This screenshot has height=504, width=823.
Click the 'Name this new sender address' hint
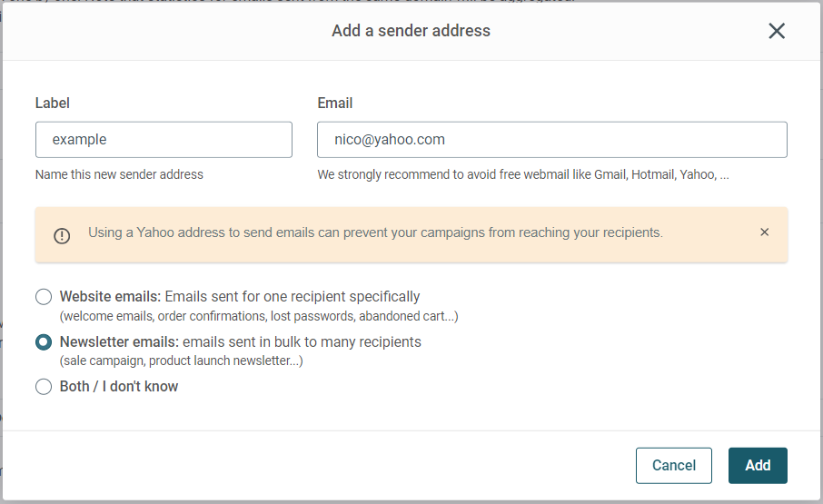pos(119,174)
